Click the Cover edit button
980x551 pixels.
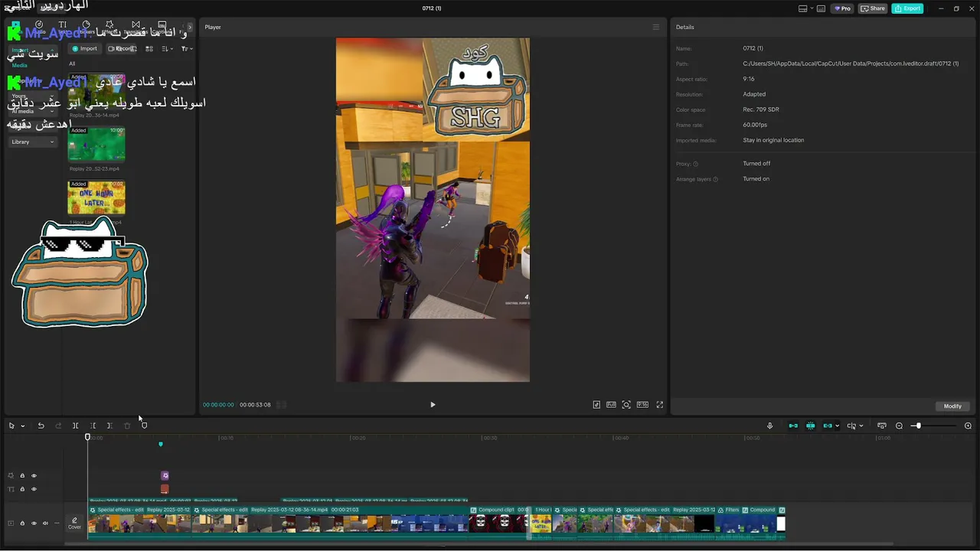pyautogui.click(x=74, y=523)
